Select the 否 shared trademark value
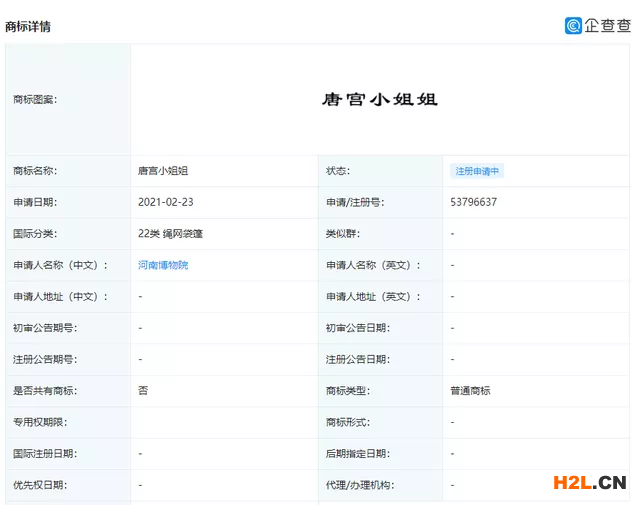The height and width of the screenshot is (505, 640). point(143,391)
